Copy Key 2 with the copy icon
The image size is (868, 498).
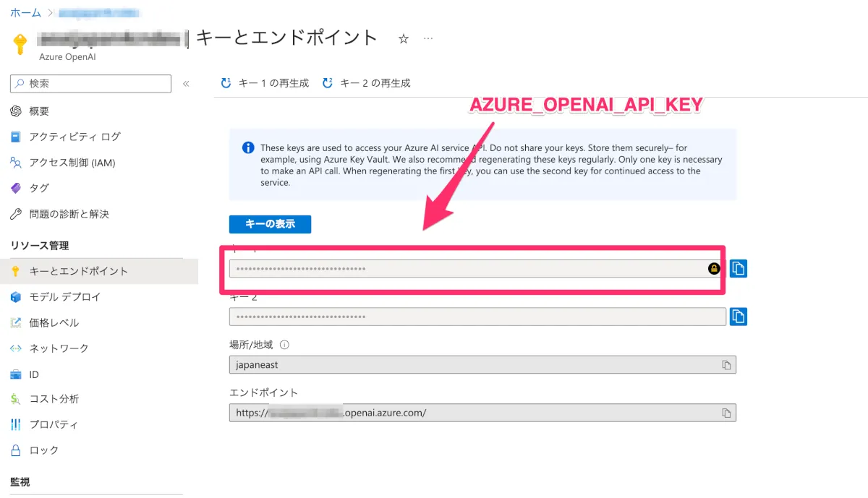pyautogui.click(x=738, y=317)
